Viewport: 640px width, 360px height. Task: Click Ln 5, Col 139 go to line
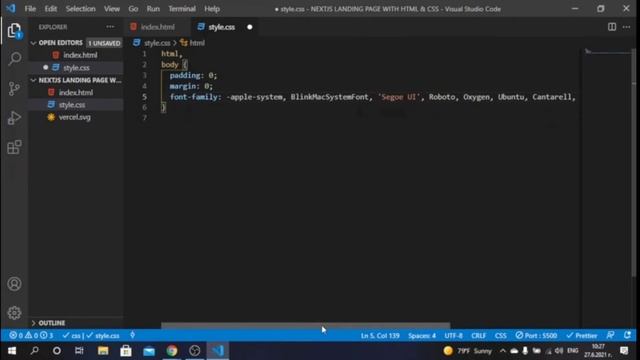click(x=380, y=336)
